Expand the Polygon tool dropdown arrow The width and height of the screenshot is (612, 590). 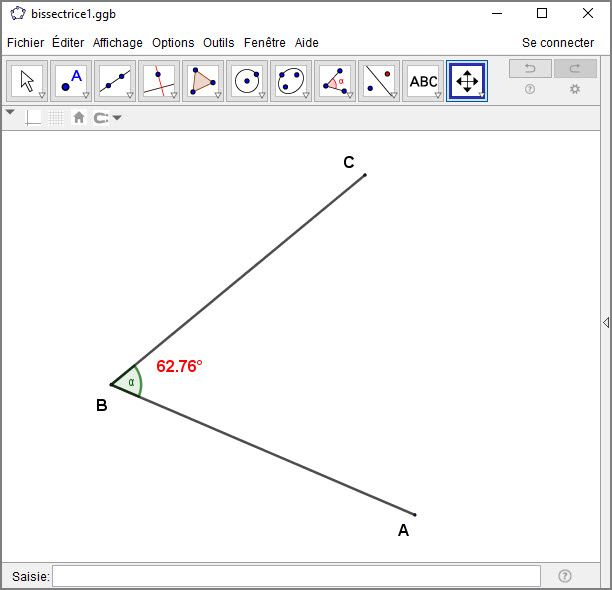click(x=218, y=95)
